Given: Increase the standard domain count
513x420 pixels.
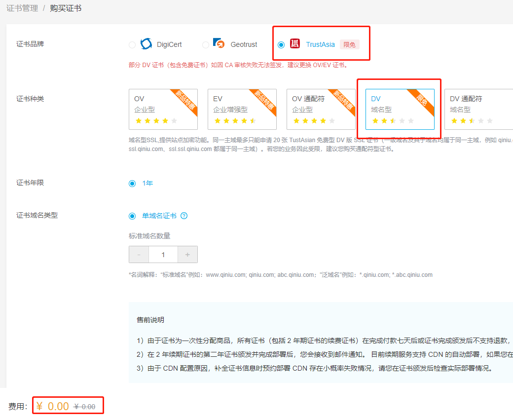Looking at the screenshot, I should tap(187, 254).
